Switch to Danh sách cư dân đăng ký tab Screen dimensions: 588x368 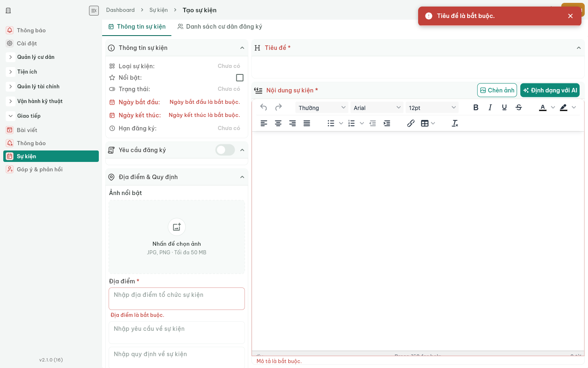(220, 27)
